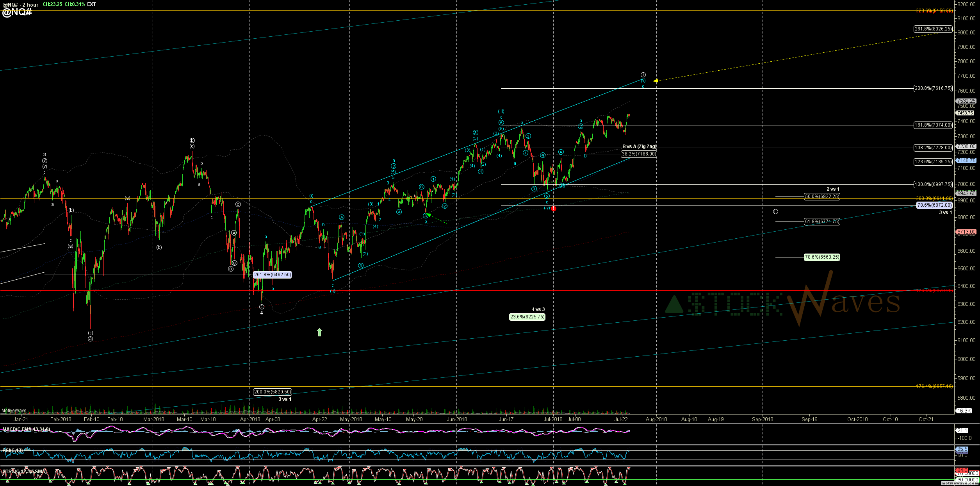Open the STSC stochastic indicator label

point(24,472)
